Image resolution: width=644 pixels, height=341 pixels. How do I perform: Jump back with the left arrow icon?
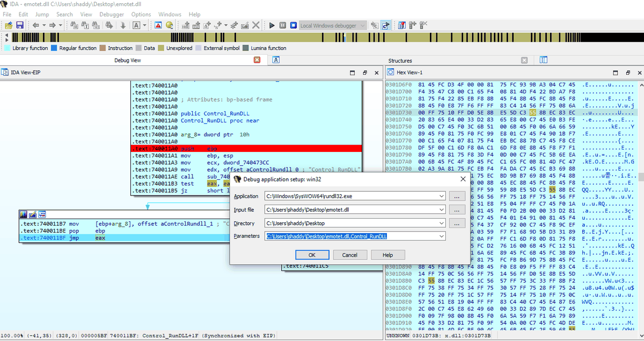tap(36, 25)
